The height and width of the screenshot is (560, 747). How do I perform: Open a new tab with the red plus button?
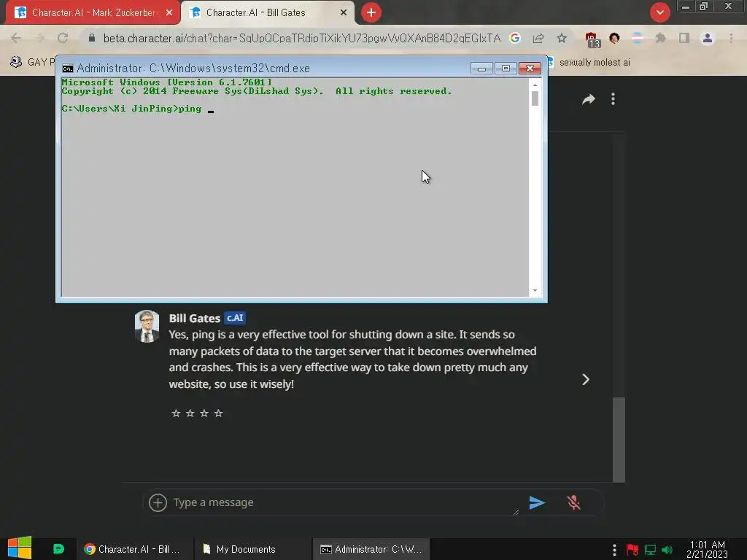[371, 12]
